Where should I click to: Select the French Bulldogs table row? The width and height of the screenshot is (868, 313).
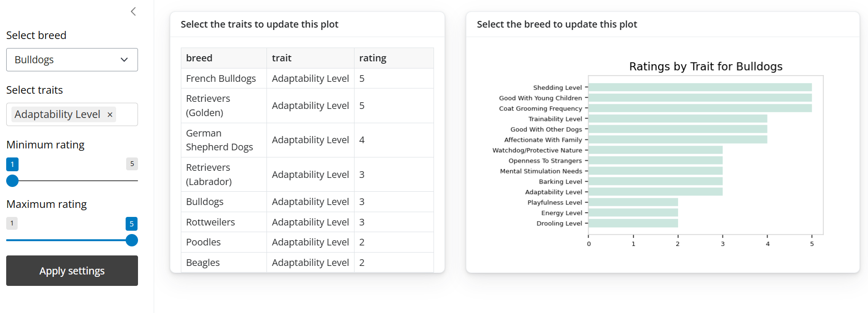point(221,78)
